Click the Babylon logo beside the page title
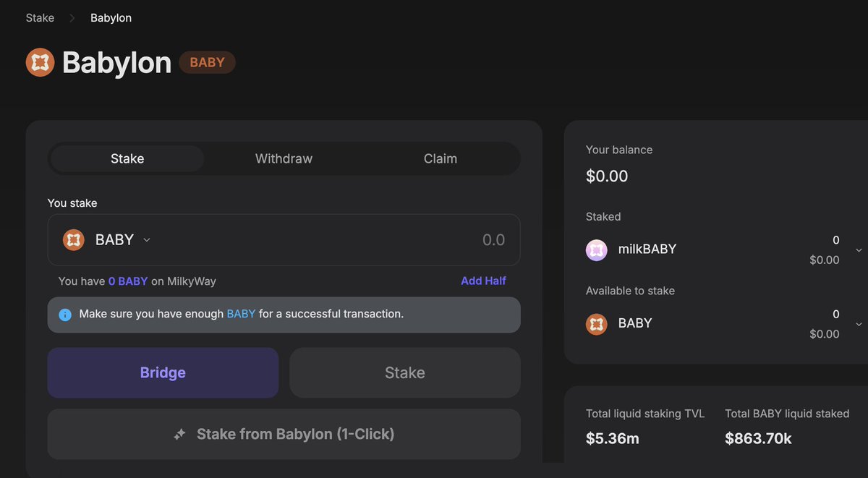This screenshot has width=868, height=478. [x=41, y=63]
